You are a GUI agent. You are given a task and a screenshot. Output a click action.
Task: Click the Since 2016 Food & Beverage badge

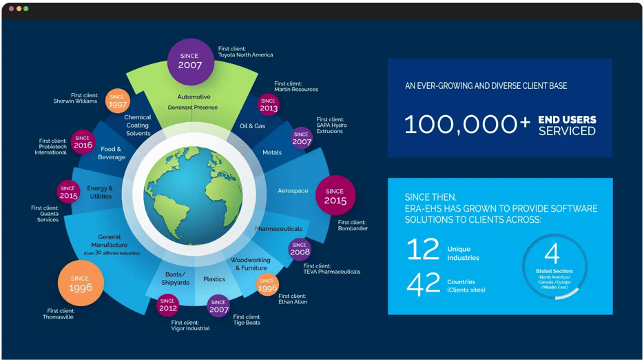(83, 141)
